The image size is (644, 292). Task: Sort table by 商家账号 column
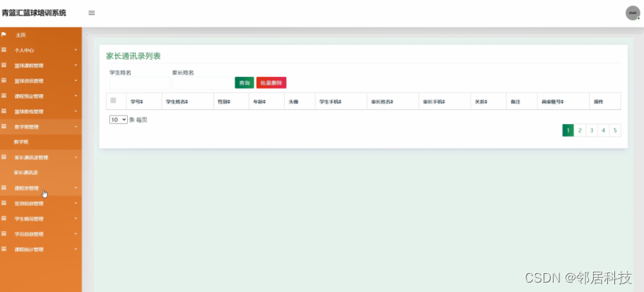562,101
